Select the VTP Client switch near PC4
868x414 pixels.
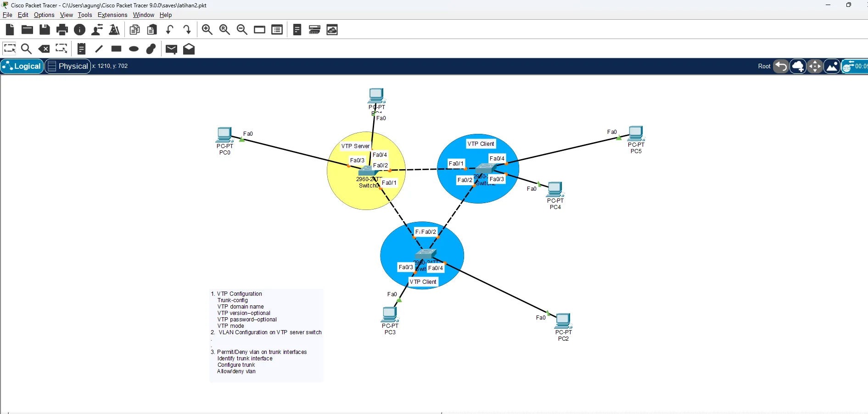(486, 169)
